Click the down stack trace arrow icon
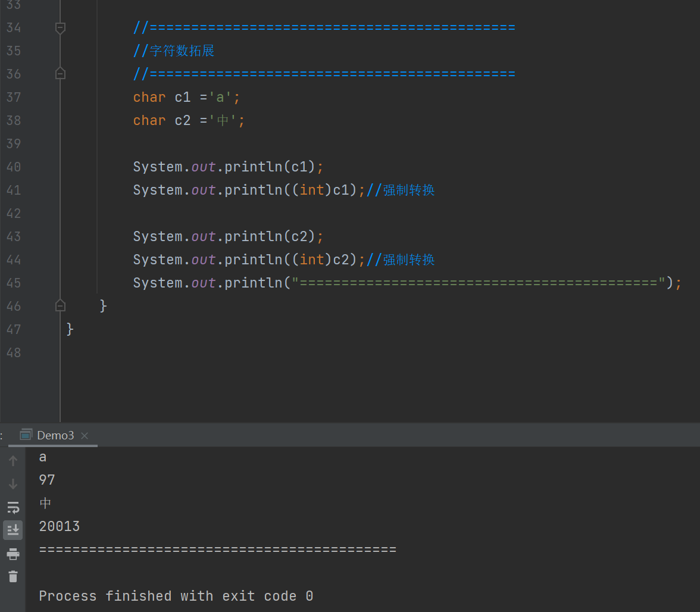 click(13, 484)
